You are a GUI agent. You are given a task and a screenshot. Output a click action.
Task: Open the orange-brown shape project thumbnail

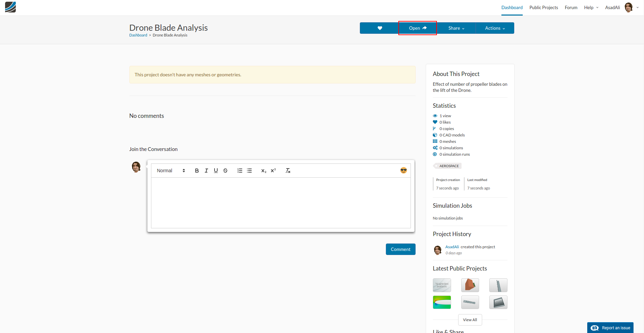click(x=470, y=285)
